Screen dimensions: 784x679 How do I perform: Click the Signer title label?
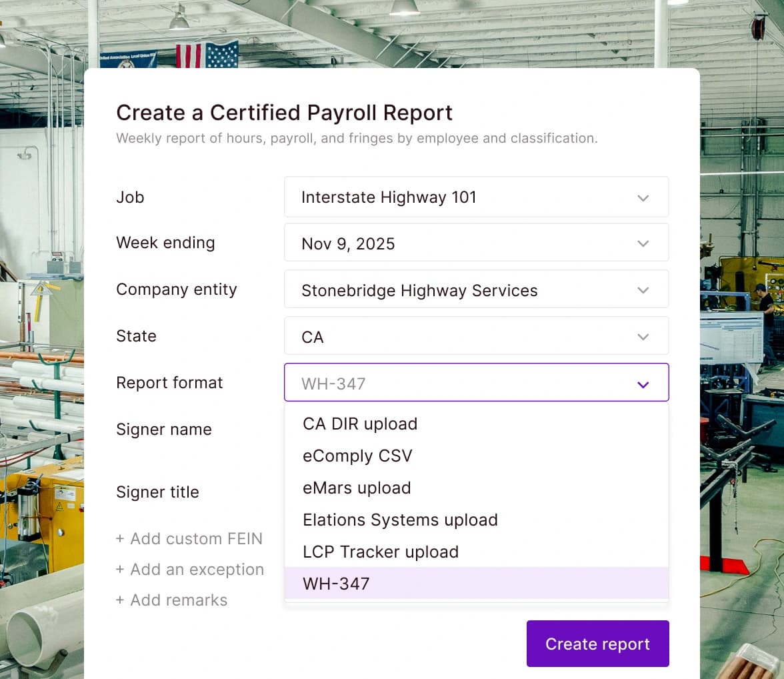click(x=157, y=492)
